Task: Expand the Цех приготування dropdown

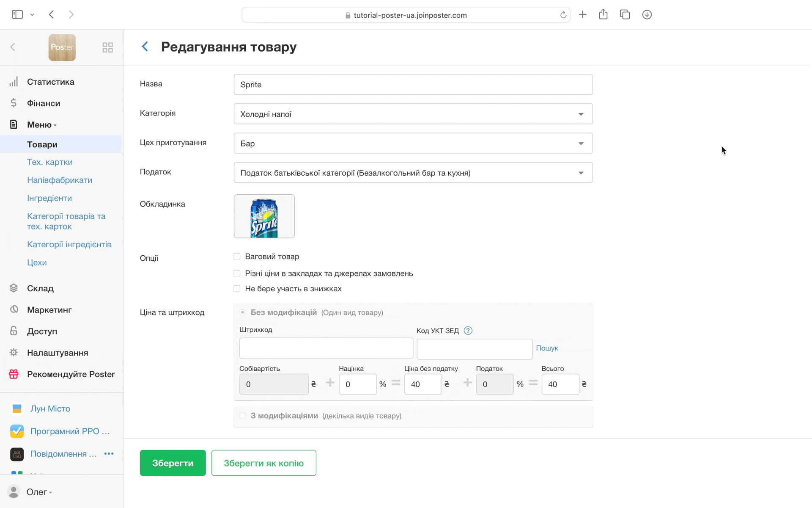Action: point(413,144)
